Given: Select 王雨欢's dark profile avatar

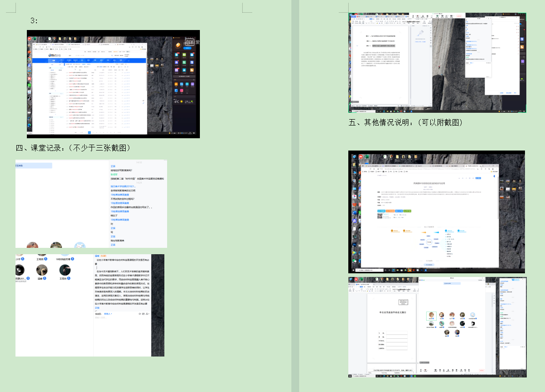Looking at the screenshot, I should point(64,270).
